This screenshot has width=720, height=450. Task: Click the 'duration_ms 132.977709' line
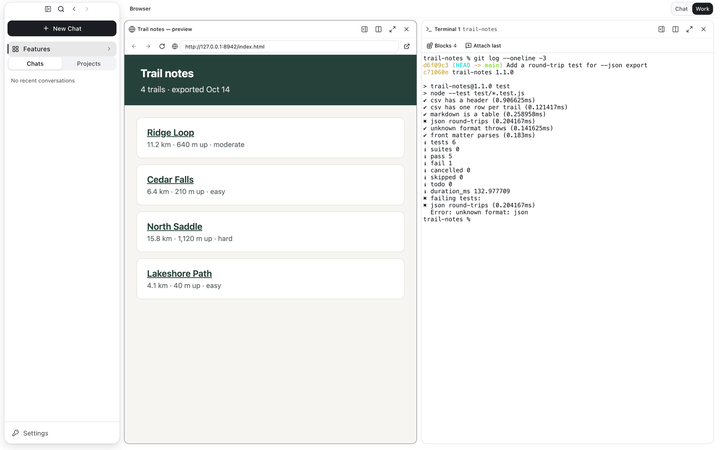[x=467, y=191]
